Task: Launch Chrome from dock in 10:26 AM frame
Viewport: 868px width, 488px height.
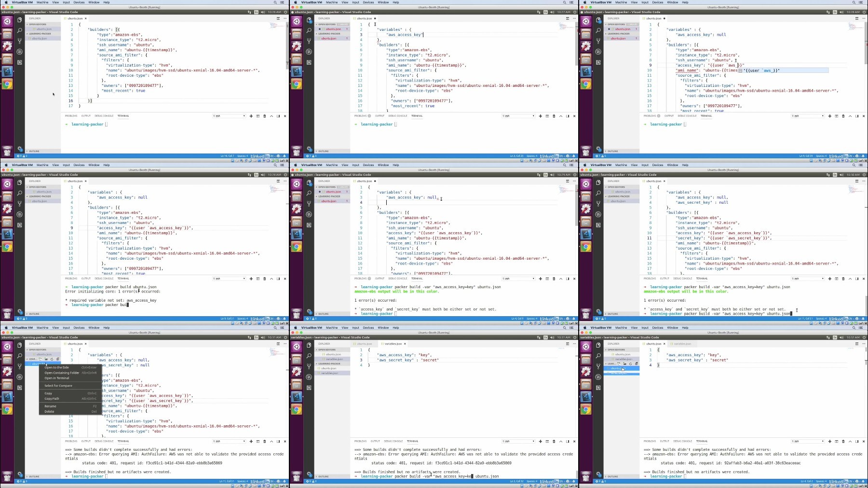Action: [x=7, y=84]
